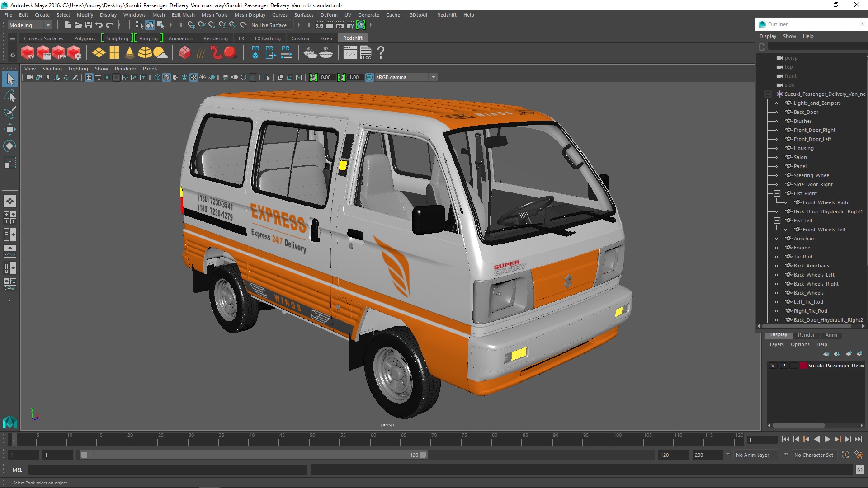
Task: Click the Undo arrow icon
Action: [99, 25]
